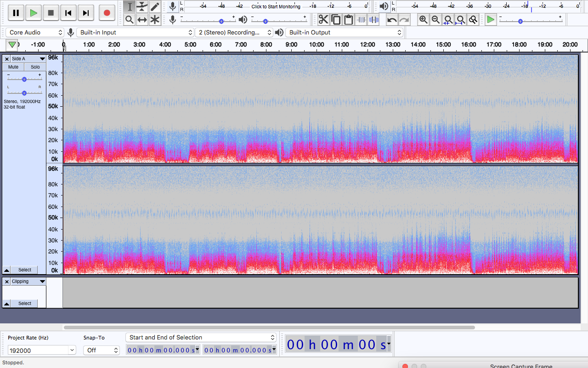Click the Redo arrow

pos(404,19)
